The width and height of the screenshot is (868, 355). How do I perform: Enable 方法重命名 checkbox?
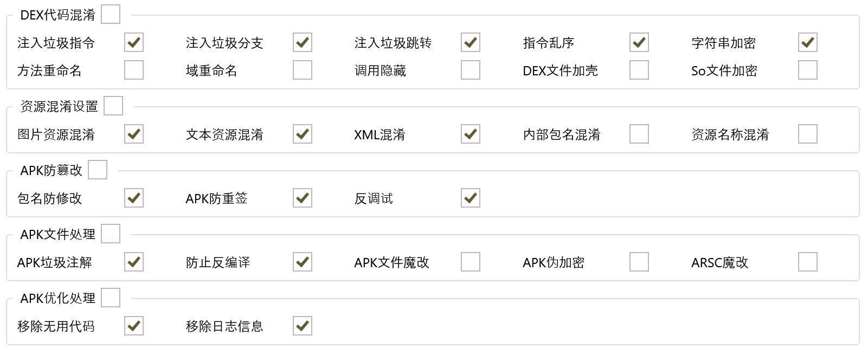click(134, 70)
